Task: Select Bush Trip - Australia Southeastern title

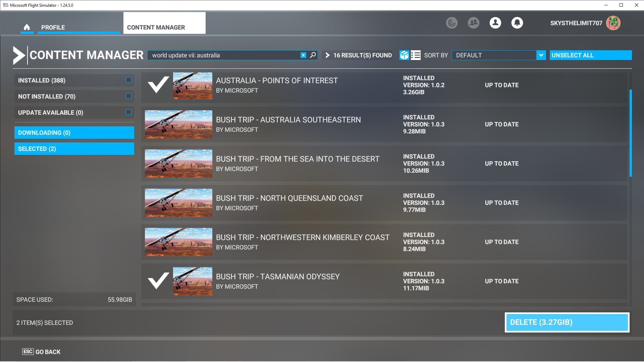Action: coord(288,120)
